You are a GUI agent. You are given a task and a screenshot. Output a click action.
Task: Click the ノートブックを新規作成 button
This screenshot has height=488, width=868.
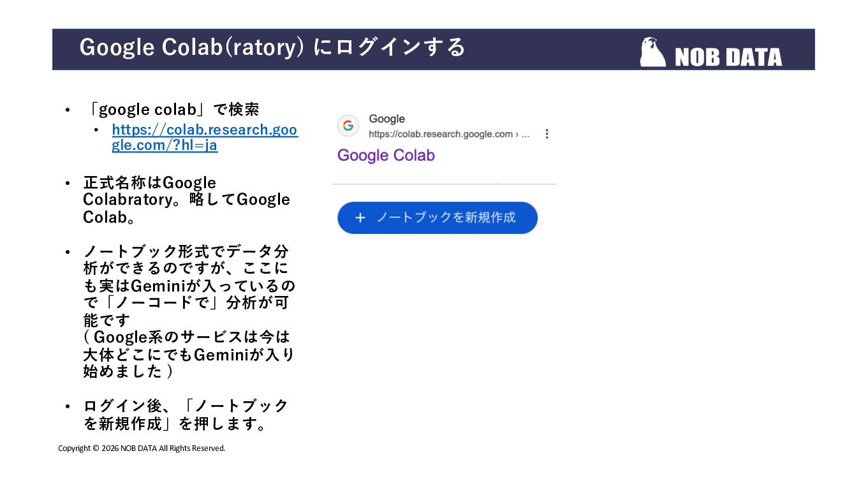pos(438,218)
